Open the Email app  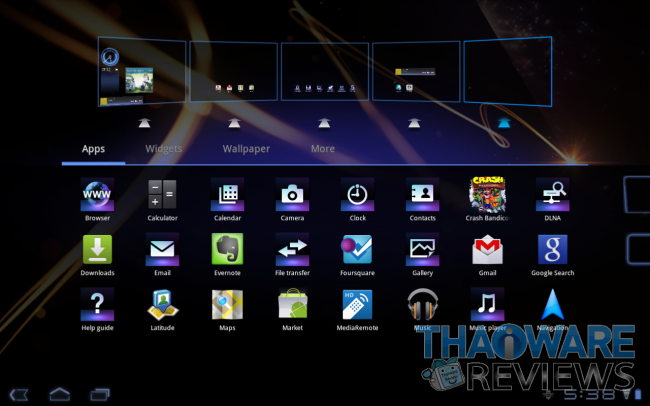coord(162,255)
